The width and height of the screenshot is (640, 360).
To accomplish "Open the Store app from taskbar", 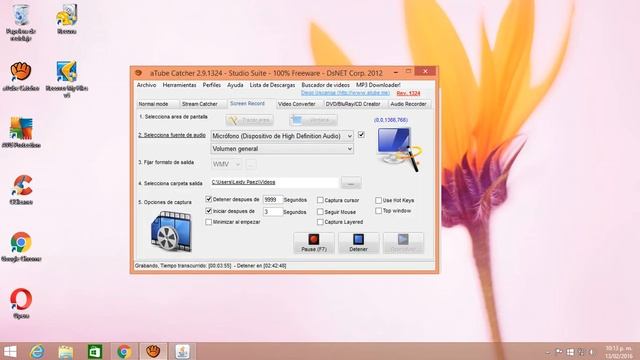I will [x=95, y=352].
